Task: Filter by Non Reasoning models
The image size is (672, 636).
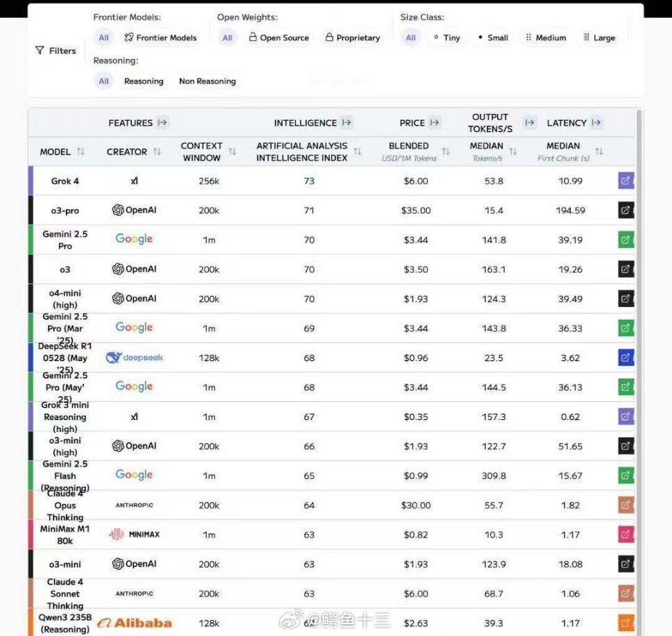Action: (208, 81)
